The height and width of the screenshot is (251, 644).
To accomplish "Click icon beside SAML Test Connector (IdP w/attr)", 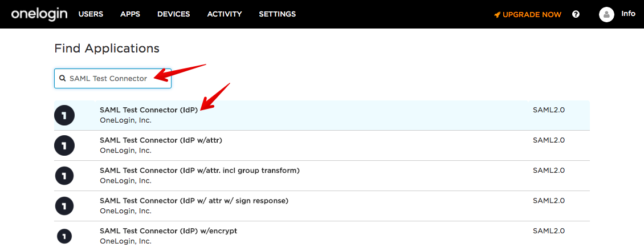I will tap(64, 145).
